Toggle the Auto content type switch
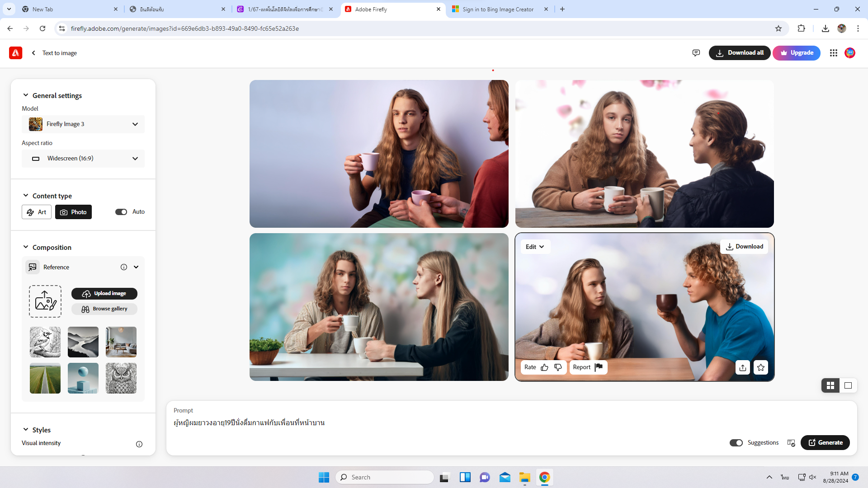 click(121, 212)
